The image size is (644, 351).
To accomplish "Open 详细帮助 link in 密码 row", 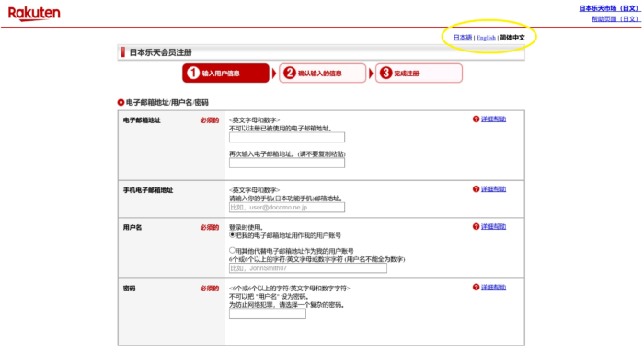I will coord(493,287).
